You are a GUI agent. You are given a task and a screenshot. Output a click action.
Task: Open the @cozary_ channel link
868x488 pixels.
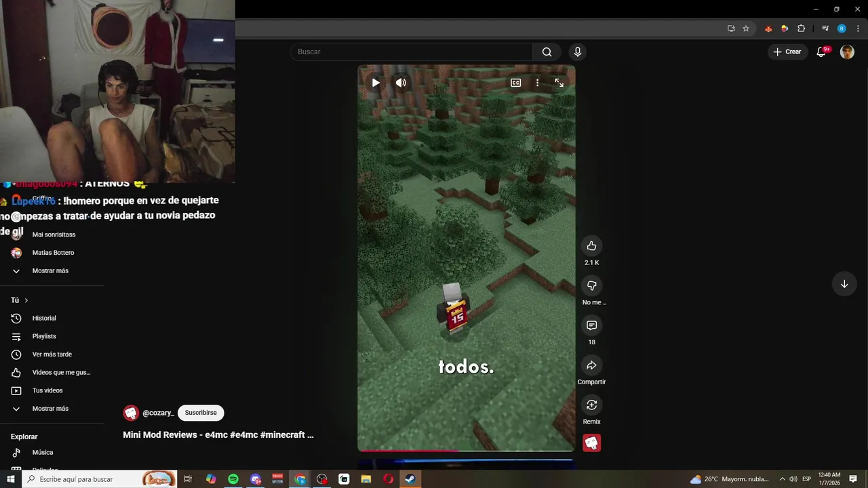(x=158, y=413)
